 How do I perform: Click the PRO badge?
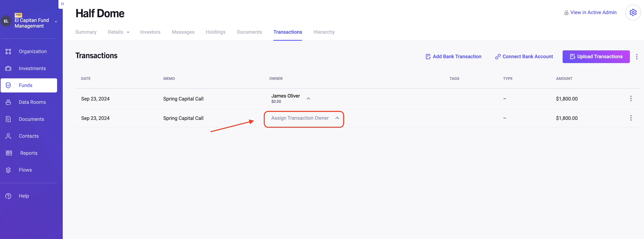pos(18,15)
